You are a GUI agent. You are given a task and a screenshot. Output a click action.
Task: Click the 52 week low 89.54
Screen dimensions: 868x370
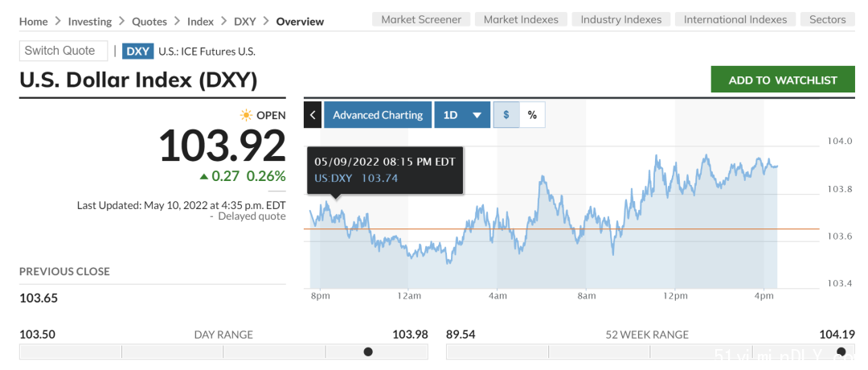461,335
